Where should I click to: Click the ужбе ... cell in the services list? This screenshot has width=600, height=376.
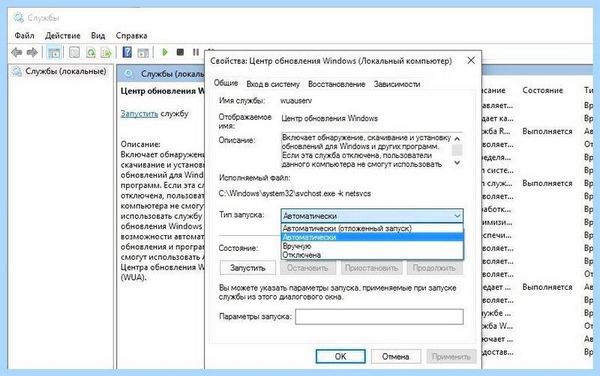(497, 313)
